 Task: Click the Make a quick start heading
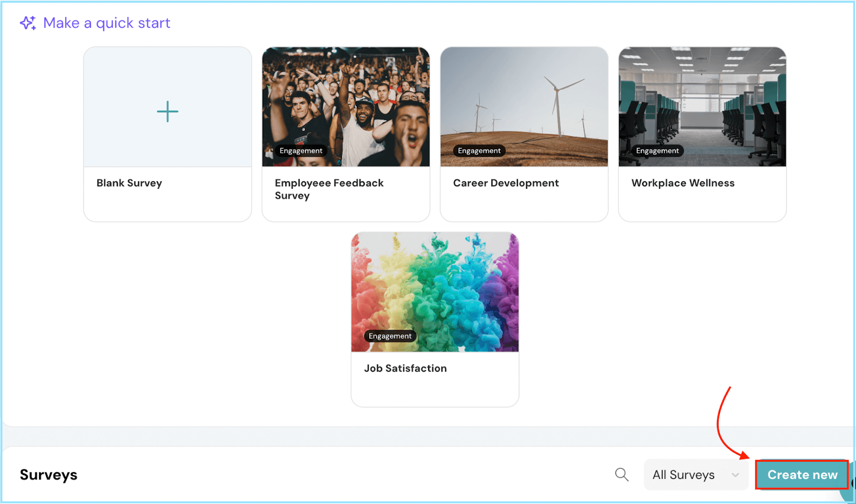pyautogui.click(x=106, y=23)
